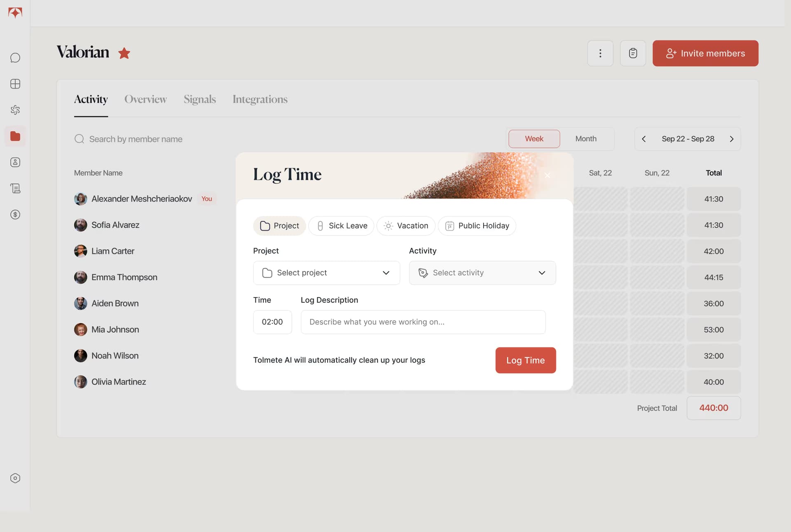Click the 02:00 time field
Viewport: 791px width, 532px height.
(x=272, y=322)
